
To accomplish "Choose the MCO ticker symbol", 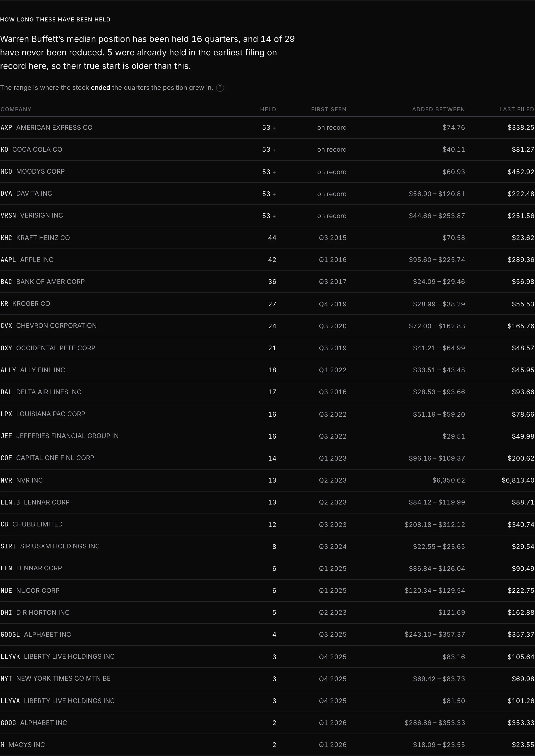I will pos(6,172).
